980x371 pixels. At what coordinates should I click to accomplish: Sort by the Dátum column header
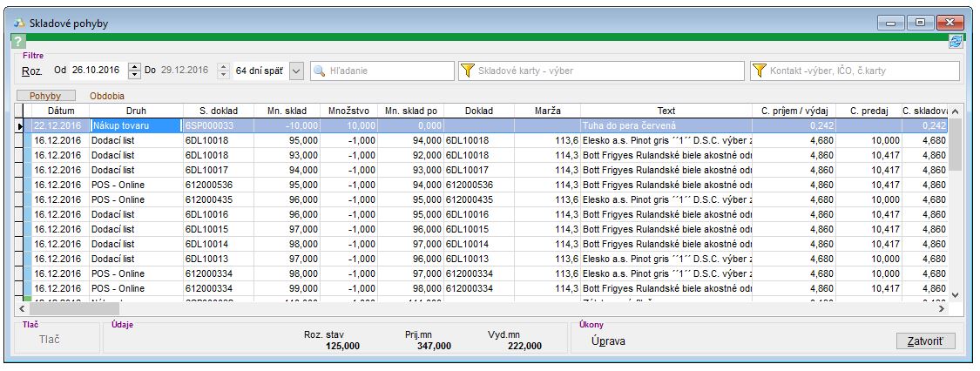pyautogui.click(x=61, y=111)
